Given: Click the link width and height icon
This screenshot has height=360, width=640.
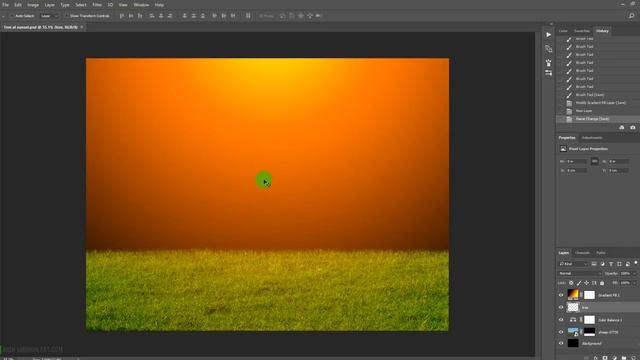Looking at the screenshot, I should coord(595,161).
